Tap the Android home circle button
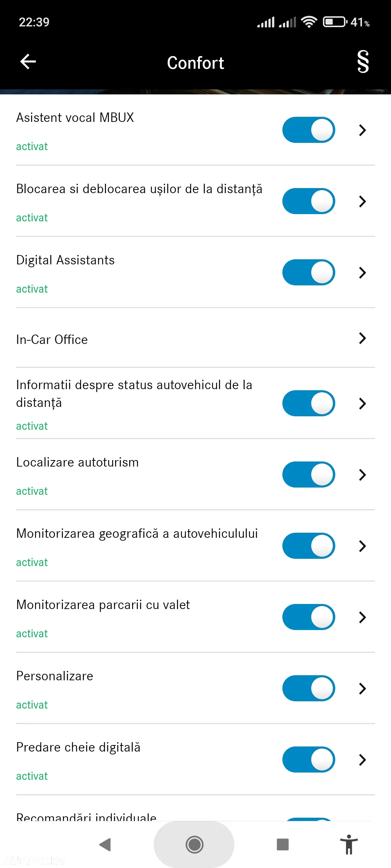Viewport: 391px width, 868px height. tap(194, 844)
